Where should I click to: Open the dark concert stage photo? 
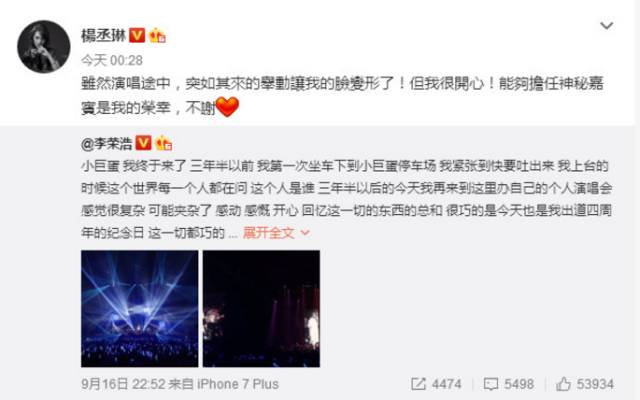tap(261, 309)
